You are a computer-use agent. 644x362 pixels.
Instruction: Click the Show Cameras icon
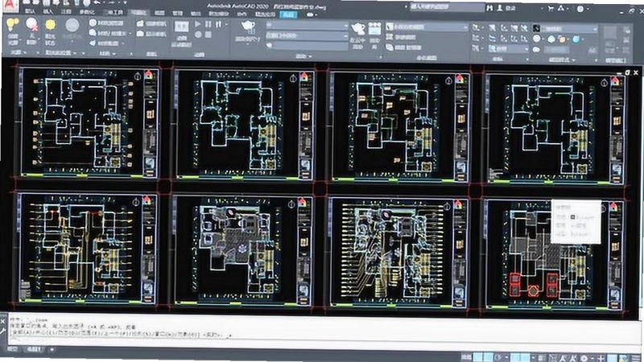pyautogui.click(x=140, y=33)
